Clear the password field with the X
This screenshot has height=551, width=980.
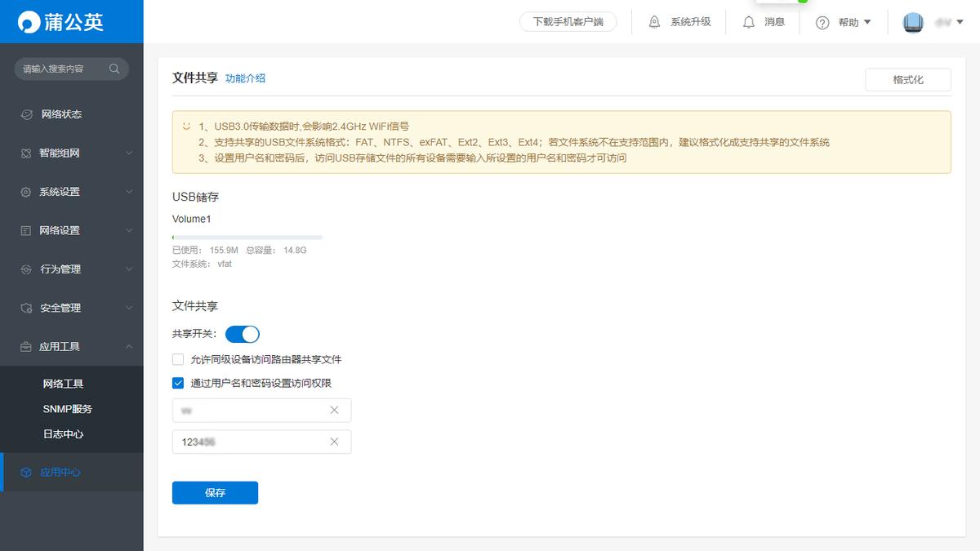coord(334,441)
